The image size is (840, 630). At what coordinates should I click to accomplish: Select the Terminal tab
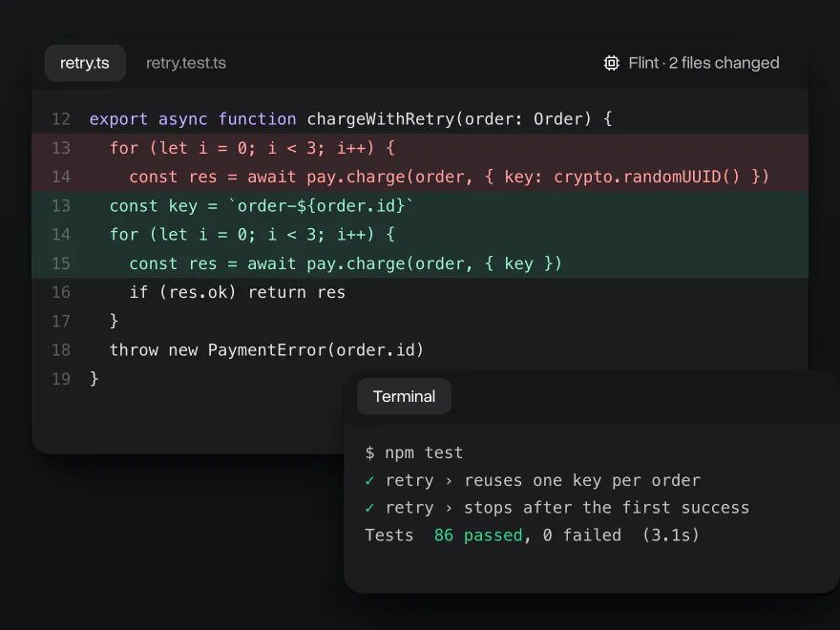[404, 396]
